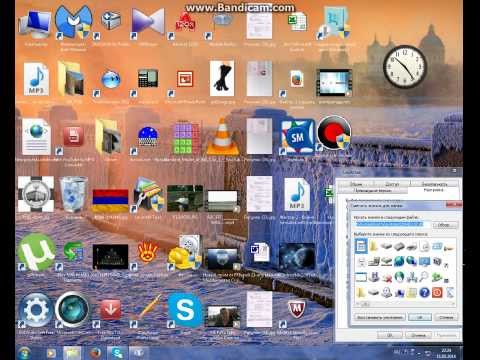Switch to the first tab in properties window
Screen dimensions: 480x360
(356, 184)
